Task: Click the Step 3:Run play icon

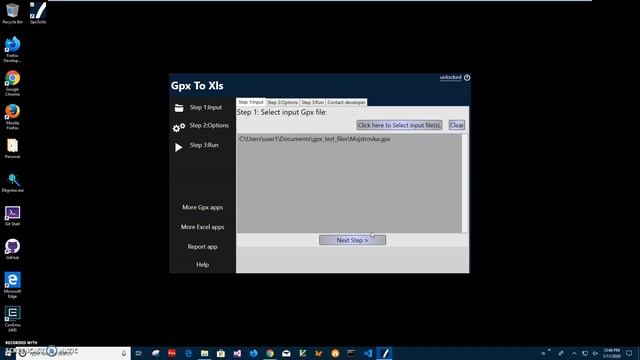Action: pos(178,147)
